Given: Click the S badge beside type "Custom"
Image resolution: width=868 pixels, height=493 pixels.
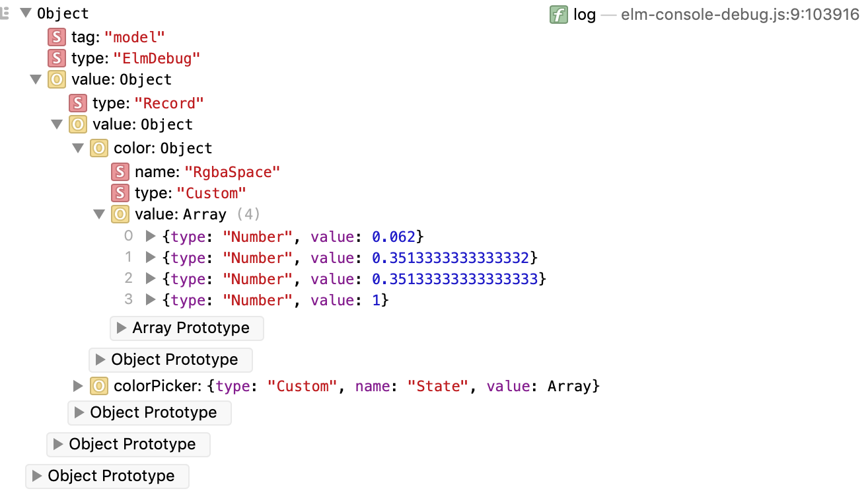Looking at the screenshot, I should pyautogui.click(x=120, y=193).
